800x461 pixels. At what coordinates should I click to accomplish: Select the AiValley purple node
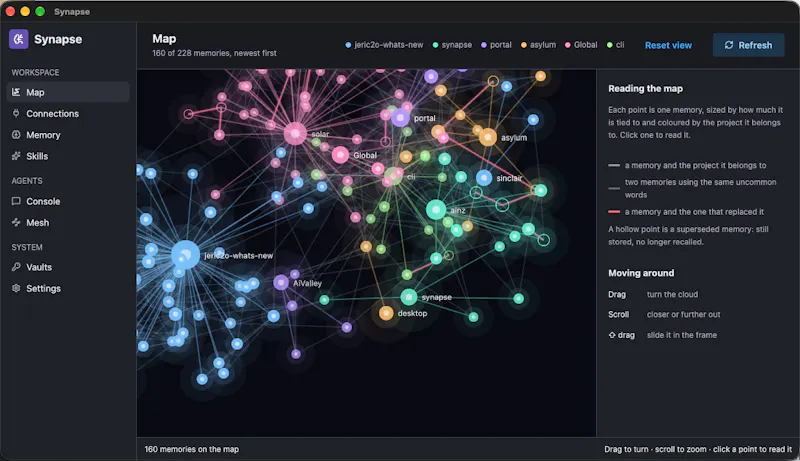coord(281,282)
